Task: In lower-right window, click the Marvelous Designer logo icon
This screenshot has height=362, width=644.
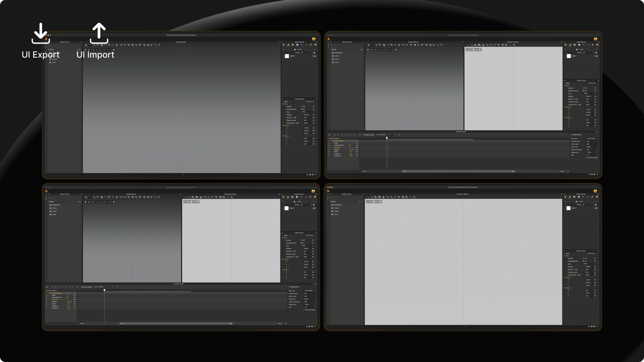Action: pos(328,191)
